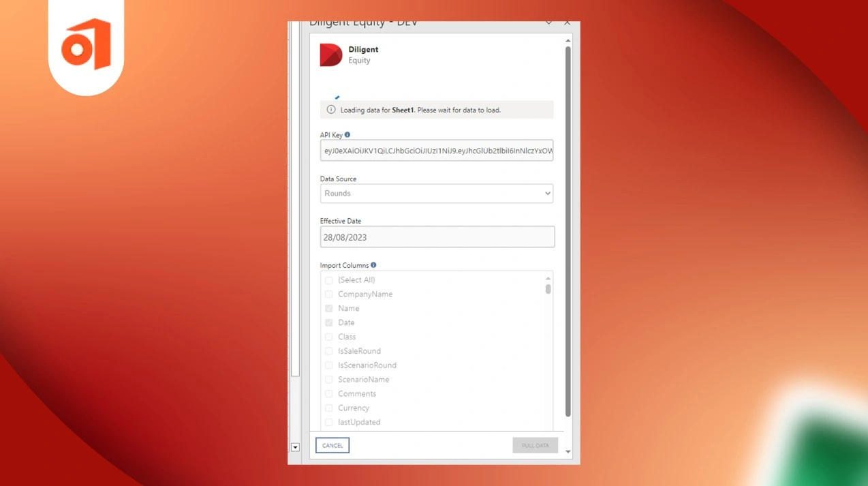This screenshot has height=486, width=868.
Task: Click the Import Columns list scroll-up arrow
Action: (548, 278)
